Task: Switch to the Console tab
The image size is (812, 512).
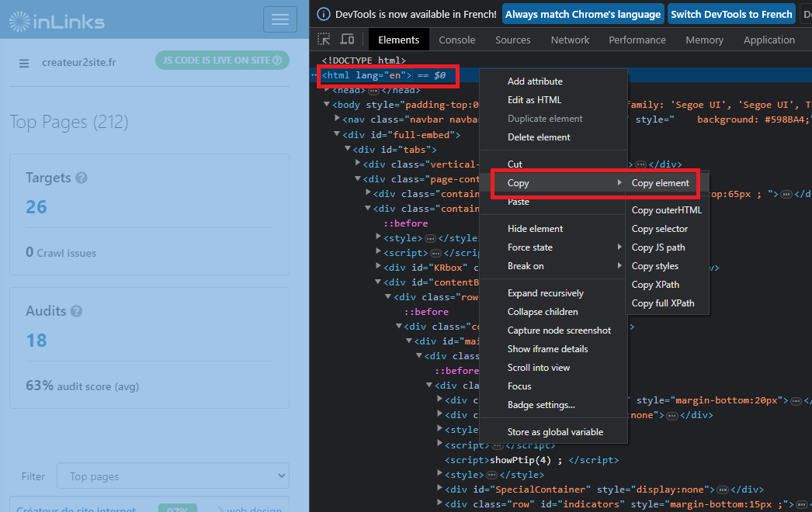Action: click(456, 40)
